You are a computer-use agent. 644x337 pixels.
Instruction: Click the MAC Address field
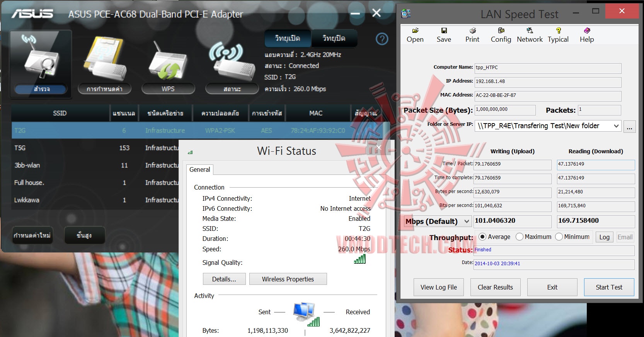[548, 96]
